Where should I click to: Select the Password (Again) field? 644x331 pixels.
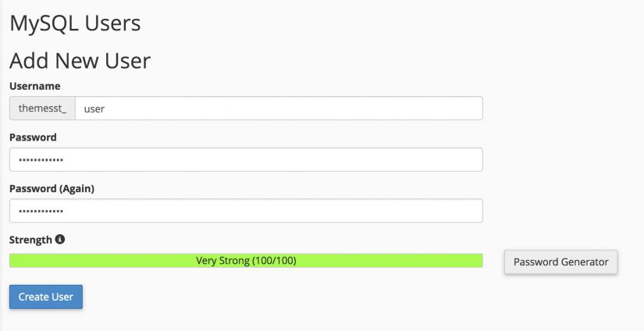[246, 211]
